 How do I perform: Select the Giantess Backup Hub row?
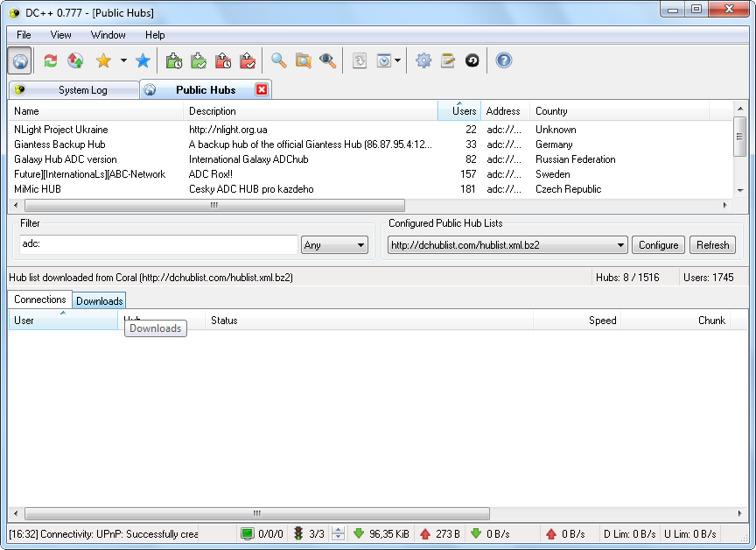point(370,145)
